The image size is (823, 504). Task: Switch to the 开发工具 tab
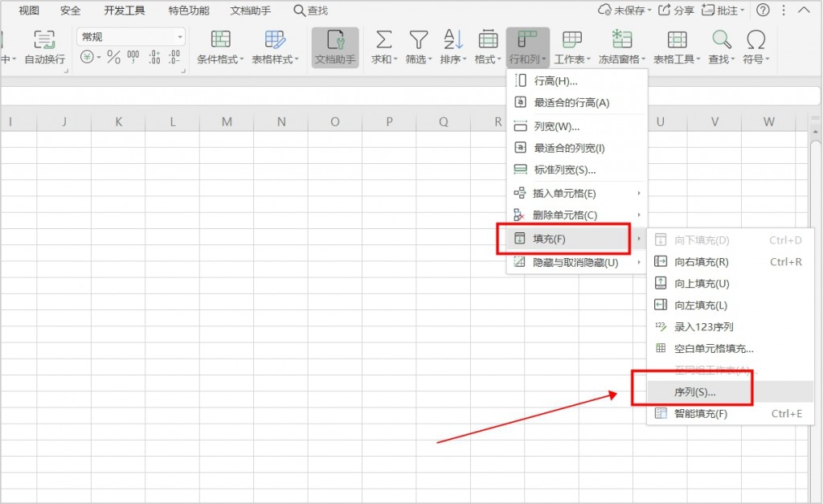pos(125,10)
